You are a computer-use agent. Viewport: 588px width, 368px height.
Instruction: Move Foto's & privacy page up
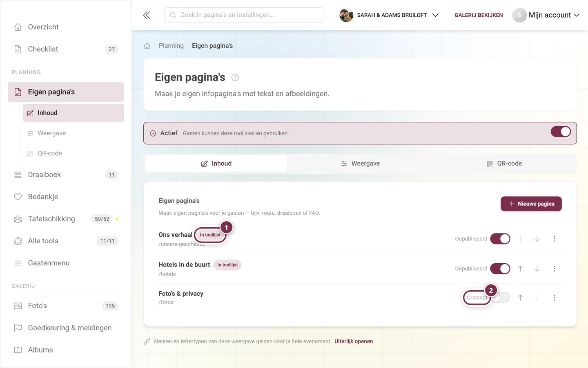(521, 298)
